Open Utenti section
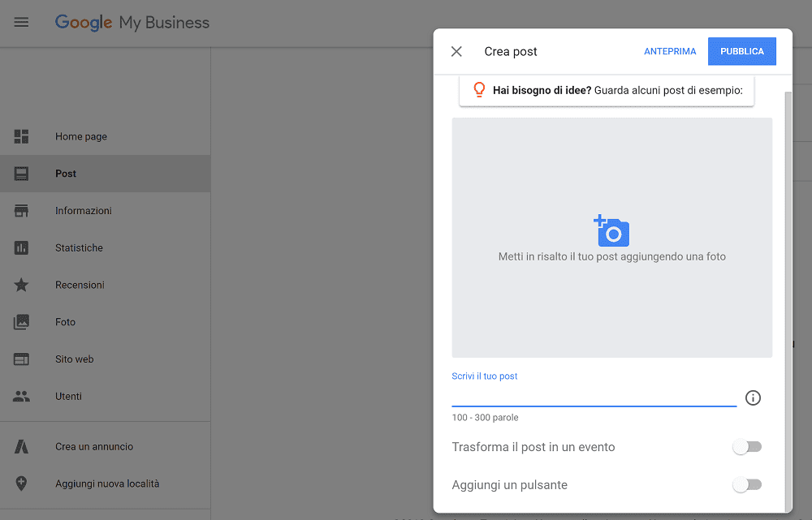812x520 pixels. click(x=105, y=397)
